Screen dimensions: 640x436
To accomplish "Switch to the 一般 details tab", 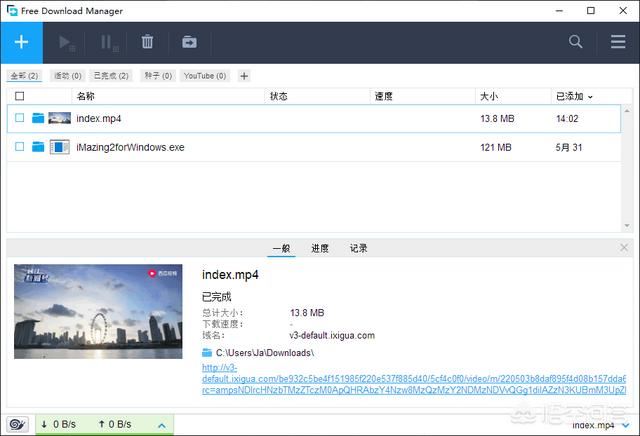I will pyautogui.click(x=281, y=248).
